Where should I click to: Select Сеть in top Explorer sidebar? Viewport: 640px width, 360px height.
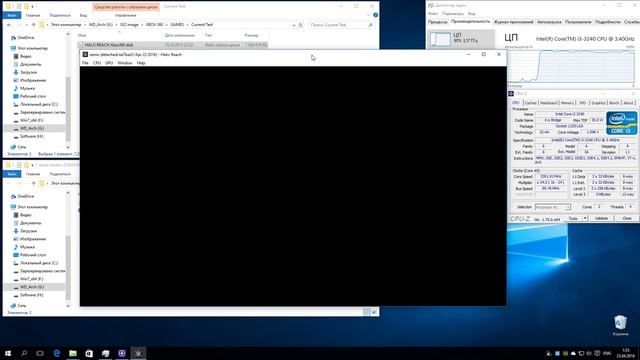coord(21,147)
